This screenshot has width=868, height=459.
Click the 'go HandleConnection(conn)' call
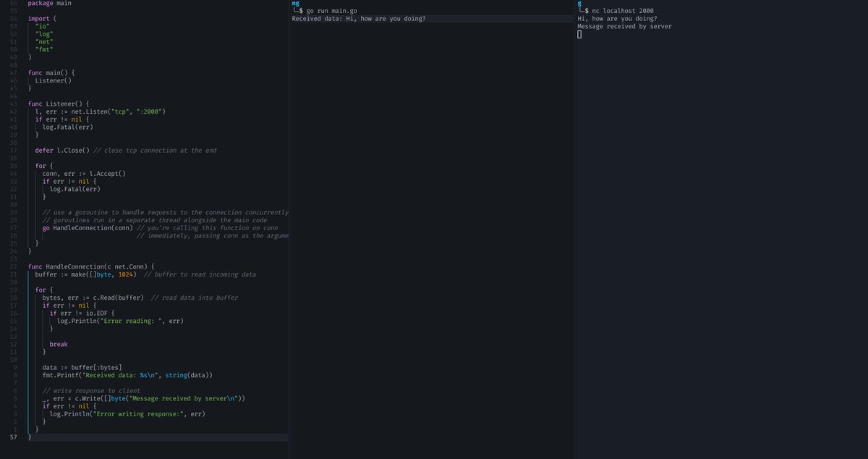point(88,228)
